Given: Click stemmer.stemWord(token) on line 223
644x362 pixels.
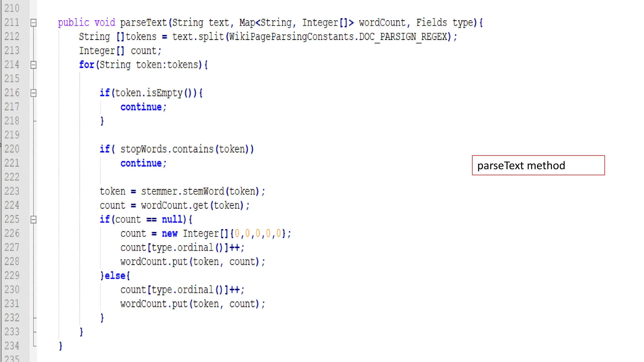Looking at the screenshot, I should point(200,191).
